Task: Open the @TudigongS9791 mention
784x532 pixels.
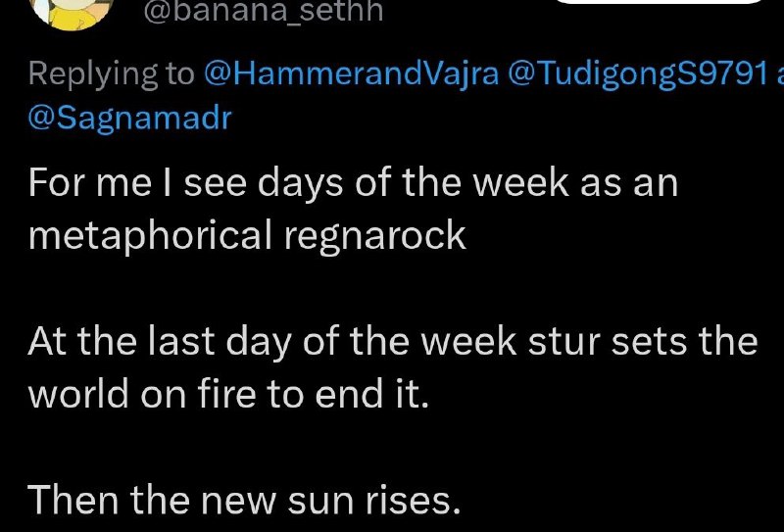Action: pos(638,74)
